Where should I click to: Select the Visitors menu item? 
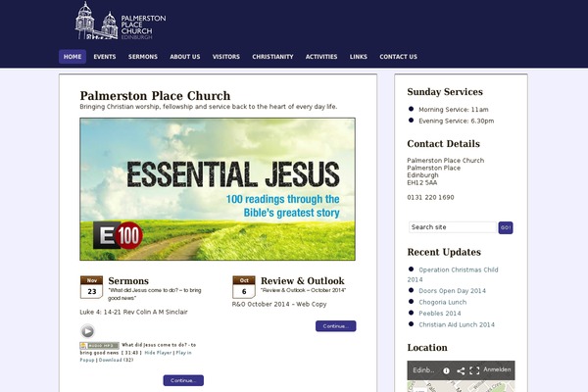point(226,57)
